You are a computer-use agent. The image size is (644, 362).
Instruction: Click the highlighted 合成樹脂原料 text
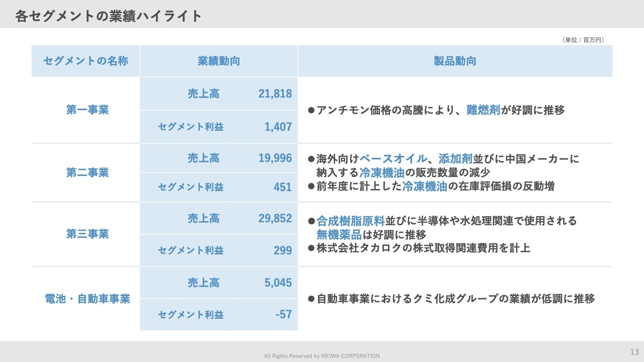click(351, 221)
